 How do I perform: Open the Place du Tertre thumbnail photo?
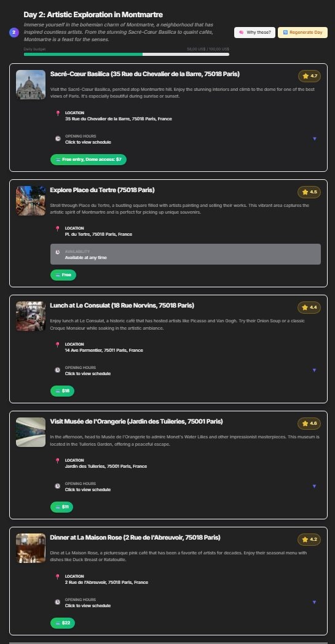tap(31, 200)
